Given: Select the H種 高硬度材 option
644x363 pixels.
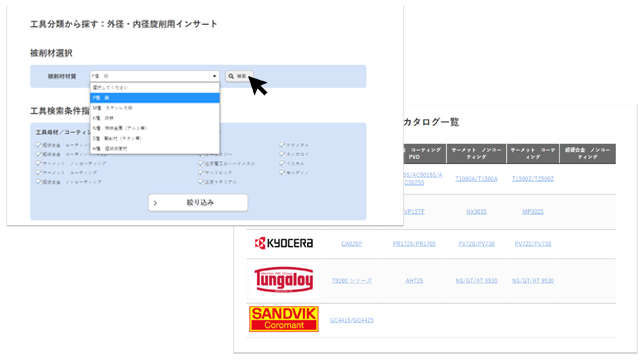Looking at the screenshot, I should pyautogui.click(x=155, y=148).
